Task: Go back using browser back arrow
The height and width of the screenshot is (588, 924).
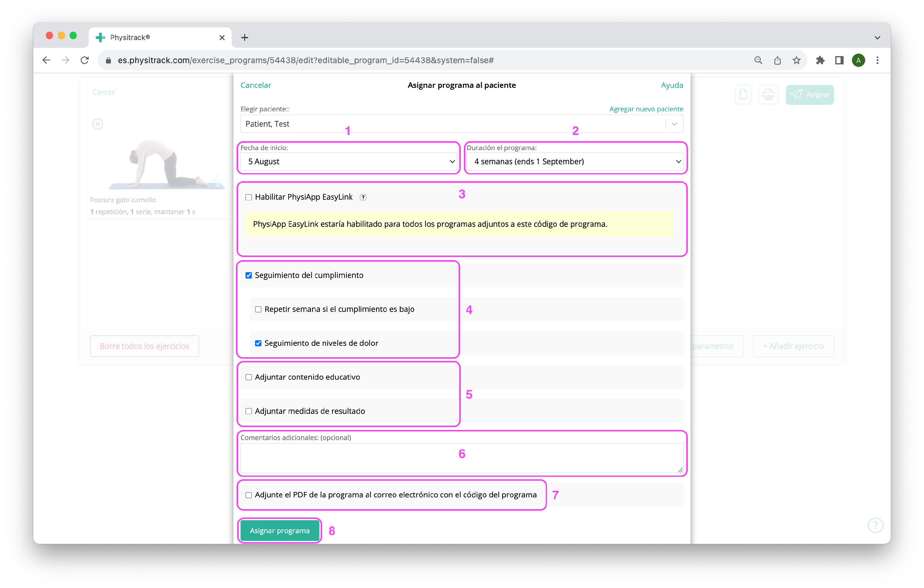Action: tap(47, 60)
